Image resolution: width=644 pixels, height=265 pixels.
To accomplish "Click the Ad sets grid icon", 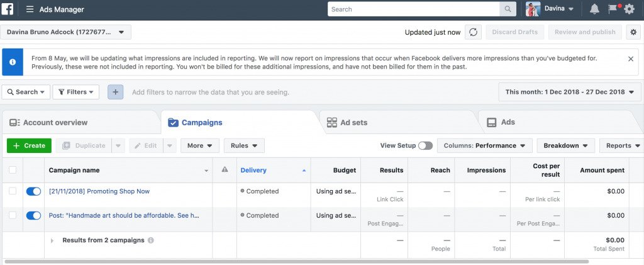I will click(x=331, y=123).
